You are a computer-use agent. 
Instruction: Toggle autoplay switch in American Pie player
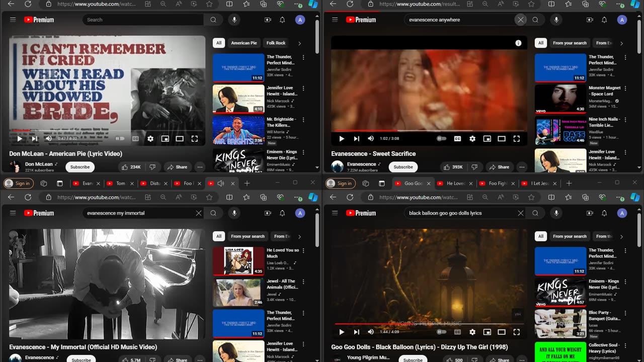[x=120, y=139]
